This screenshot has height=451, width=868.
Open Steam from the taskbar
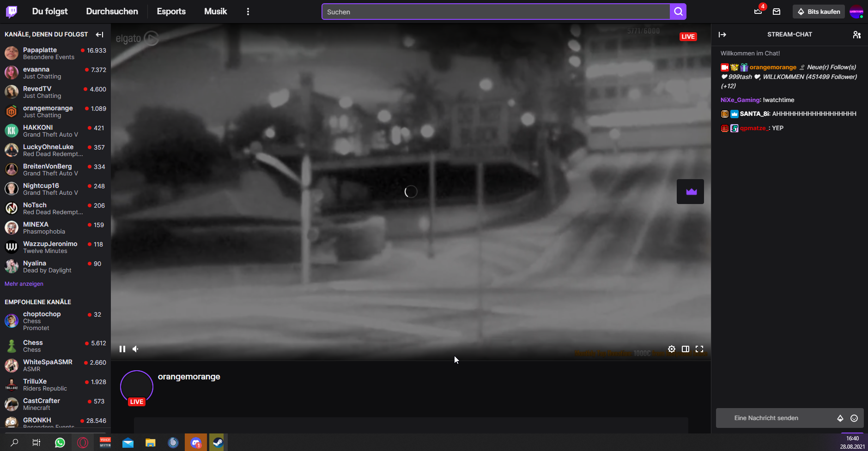[x=218, y=443]
